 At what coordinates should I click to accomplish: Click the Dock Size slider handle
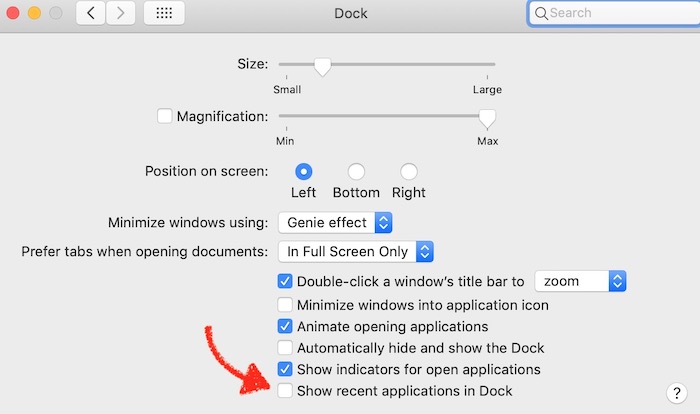coord(322,66)
